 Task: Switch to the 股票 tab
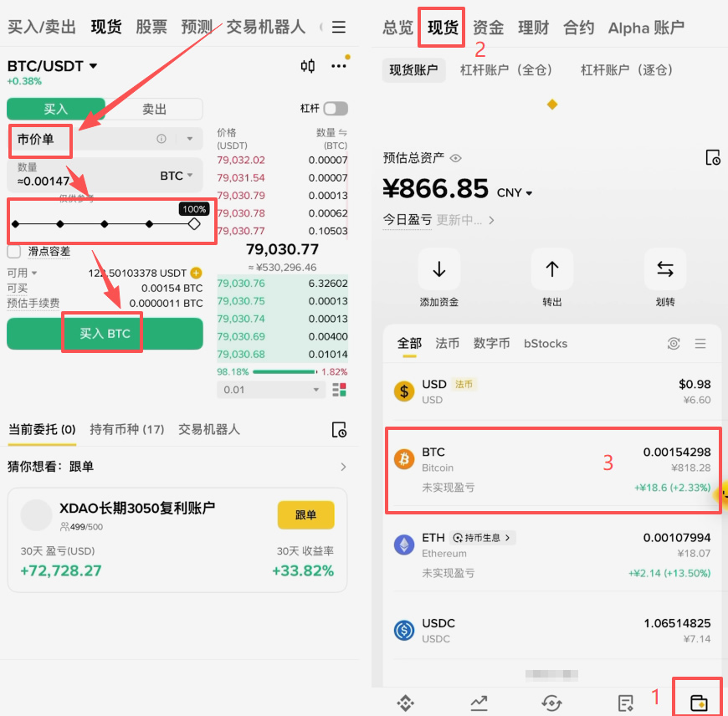tap(151, 27)
